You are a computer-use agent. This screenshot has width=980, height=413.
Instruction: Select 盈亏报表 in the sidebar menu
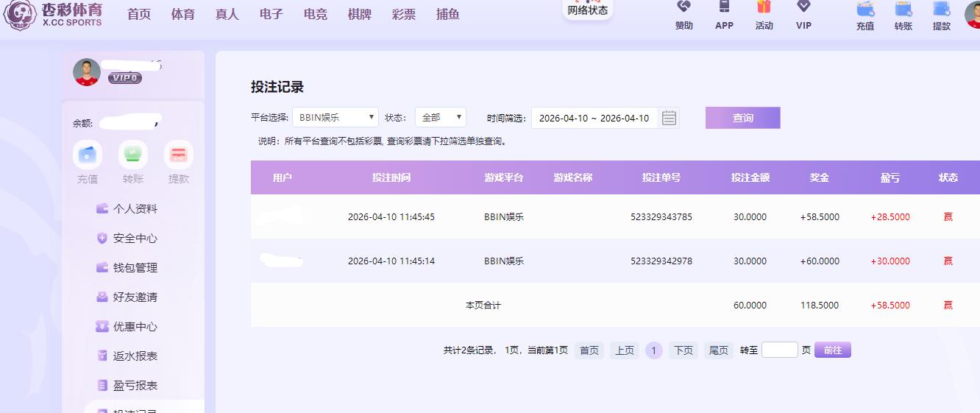135,386
